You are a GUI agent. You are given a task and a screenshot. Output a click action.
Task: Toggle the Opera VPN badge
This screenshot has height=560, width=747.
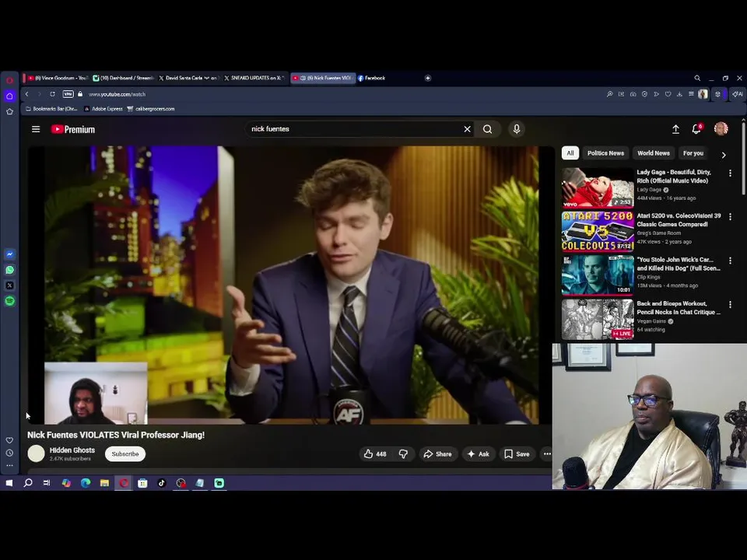(x=68, y=94)
